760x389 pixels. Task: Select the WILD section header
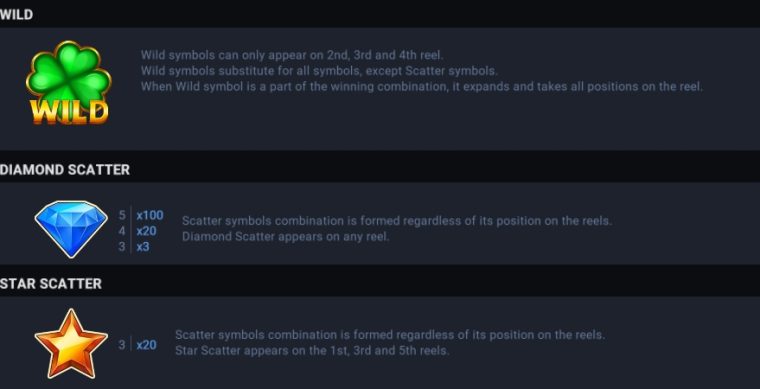tap(16, 15)
